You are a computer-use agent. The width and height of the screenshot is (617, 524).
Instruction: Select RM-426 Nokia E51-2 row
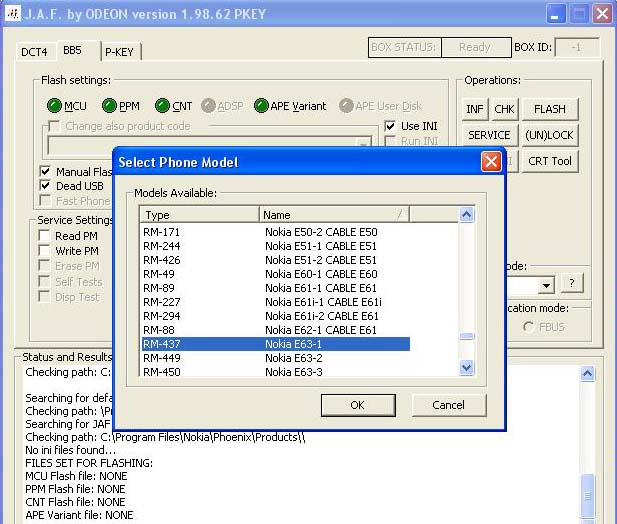click(275, 260)
